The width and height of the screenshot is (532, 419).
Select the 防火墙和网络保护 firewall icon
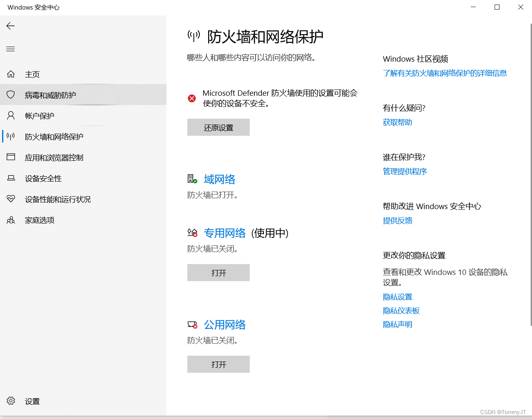[10, 136]
